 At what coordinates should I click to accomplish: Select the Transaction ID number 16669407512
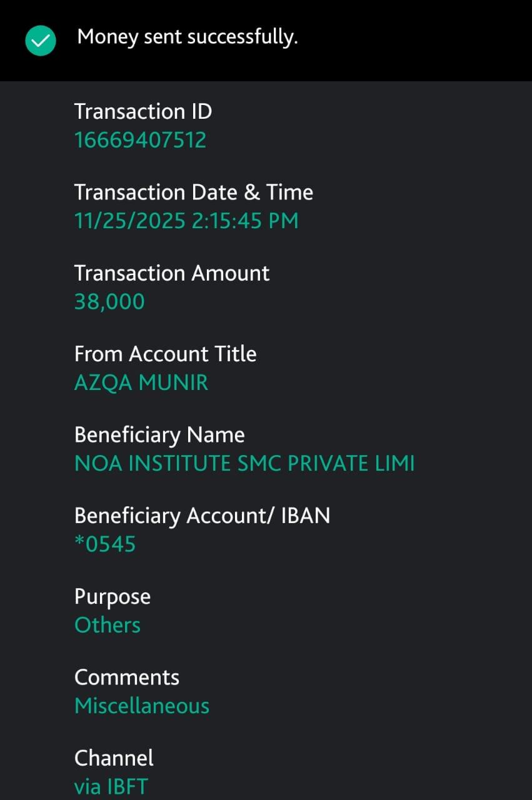click(140, 140)
